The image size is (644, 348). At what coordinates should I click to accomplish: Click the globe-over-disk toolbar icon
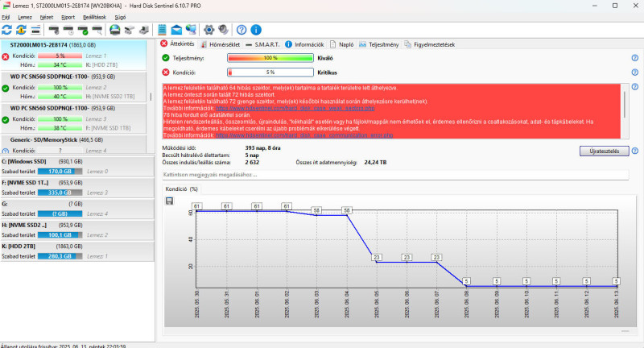coord(115,30)
